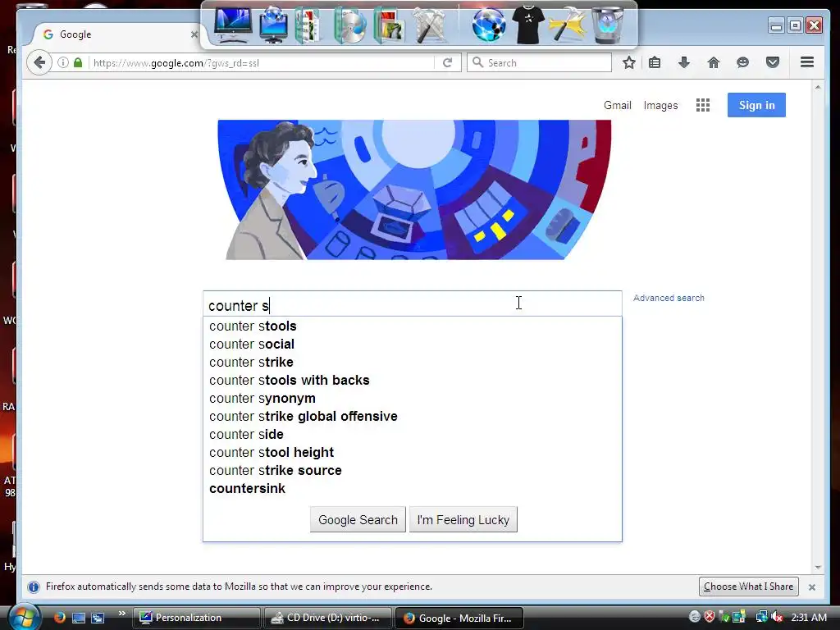Image resolution: width=840 pixels, height=630 pixels.
Task: Click crossed tools Control Panel icon in dock
Action: click(430, 25)
